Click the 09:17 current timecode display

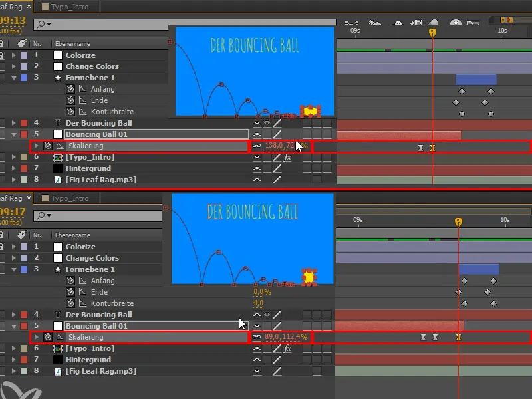(x=13, y=211)
